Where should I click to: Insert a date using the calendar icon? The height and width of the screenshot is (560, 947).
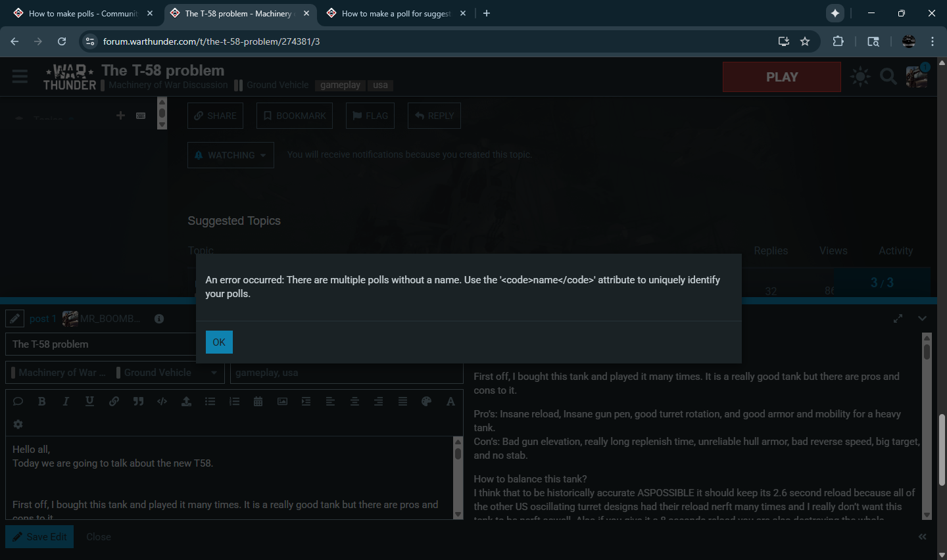258,402
